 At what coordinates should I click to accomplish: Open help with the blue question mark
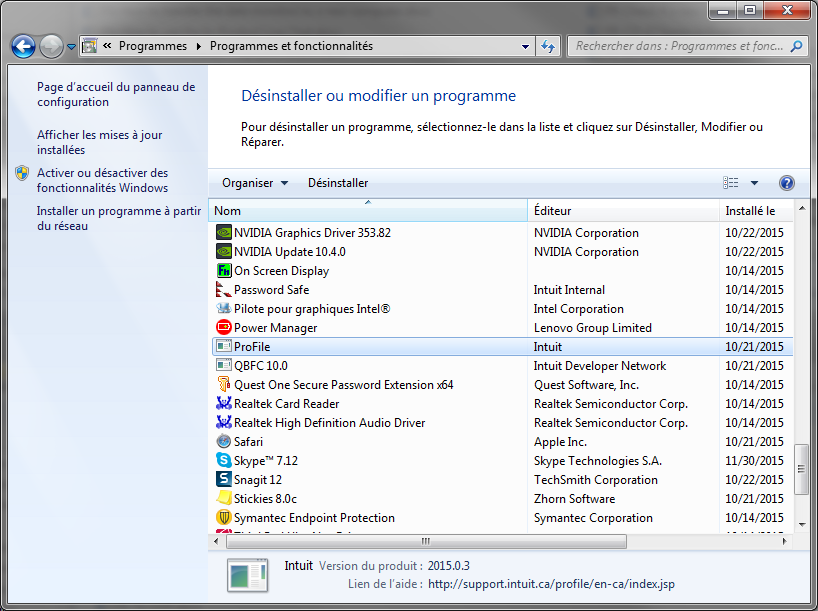(787, 183)
